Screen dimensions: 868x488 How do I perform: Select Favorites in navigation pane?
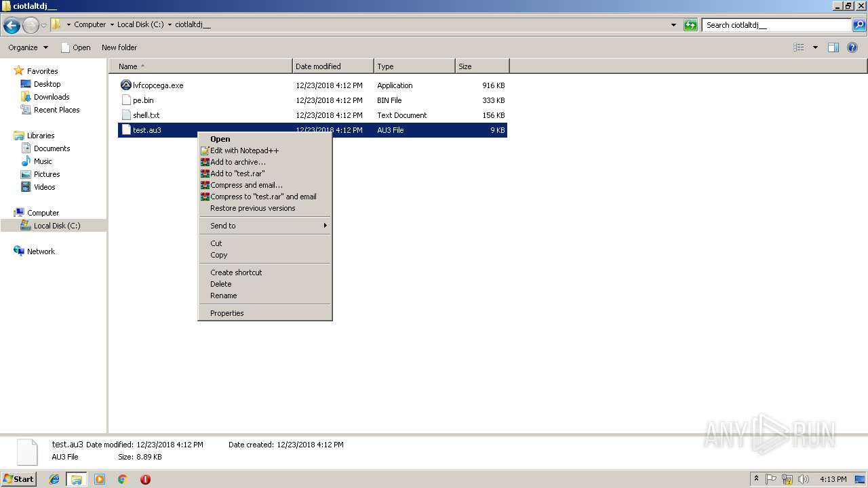(x=42, y=71)
